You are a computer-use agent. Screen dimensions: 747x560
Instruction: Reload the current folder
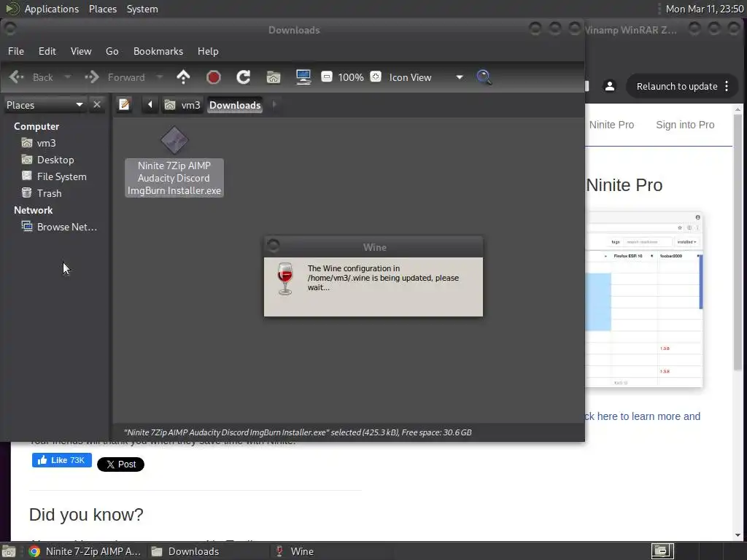(x=244, y=77)
